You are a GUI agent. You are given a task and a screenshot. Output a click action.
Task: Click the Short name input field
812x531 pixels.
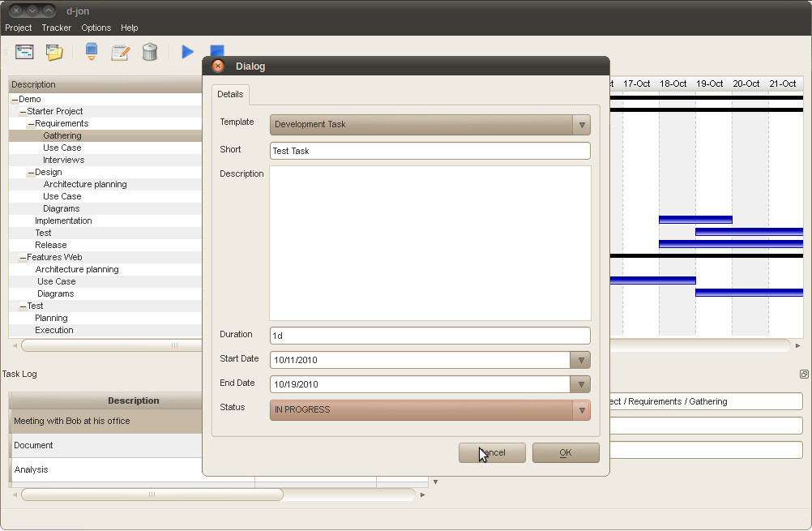[430, 151]
